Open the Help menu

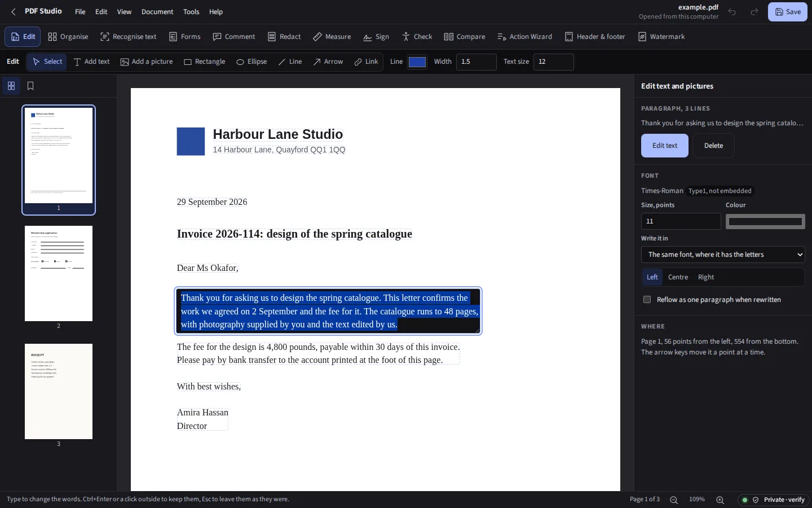click(216, 12)
